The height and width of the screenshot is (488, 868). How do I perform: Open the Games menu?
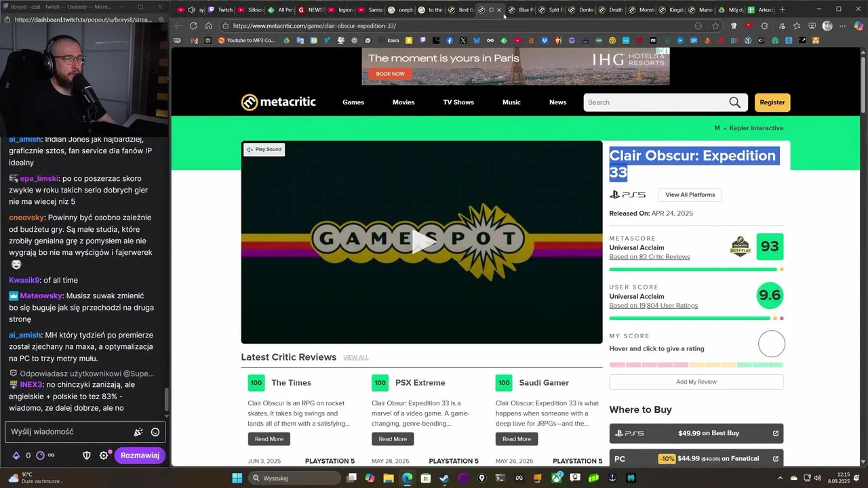[x=353, y=102]
